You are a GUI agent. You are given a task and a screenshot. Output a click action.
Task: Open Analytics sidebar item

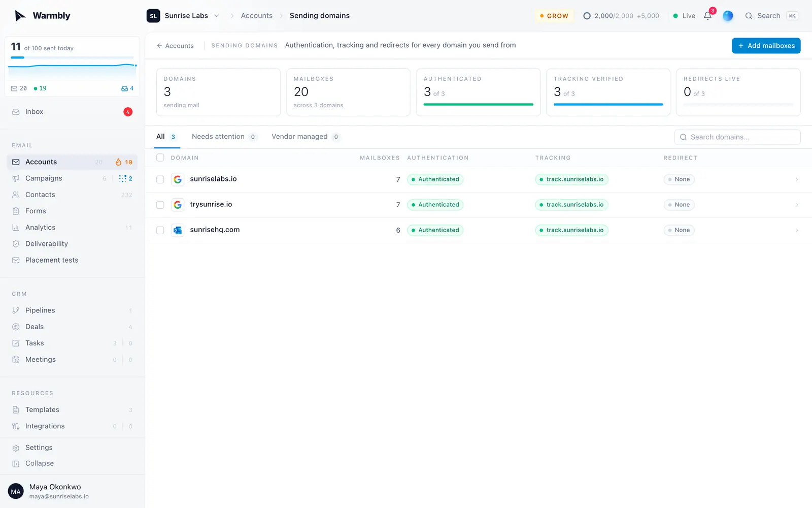[72, 228]
